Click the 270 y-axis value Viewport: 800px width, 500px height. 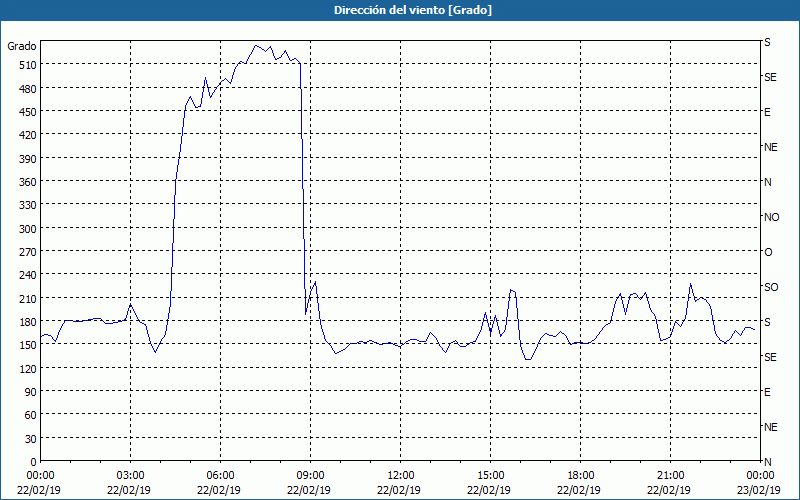point(29,252)
